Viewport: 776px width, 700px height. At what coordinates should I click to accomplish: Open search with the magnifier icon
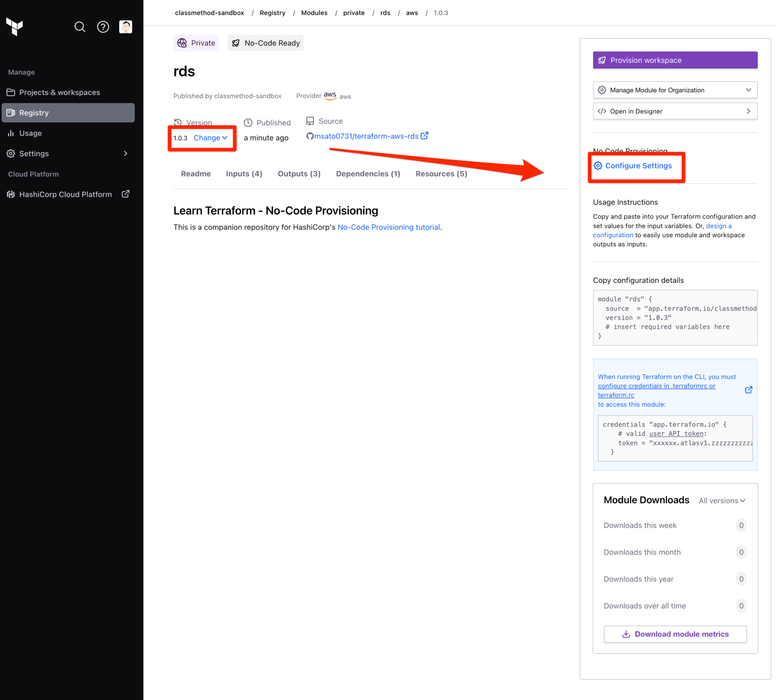80,27
